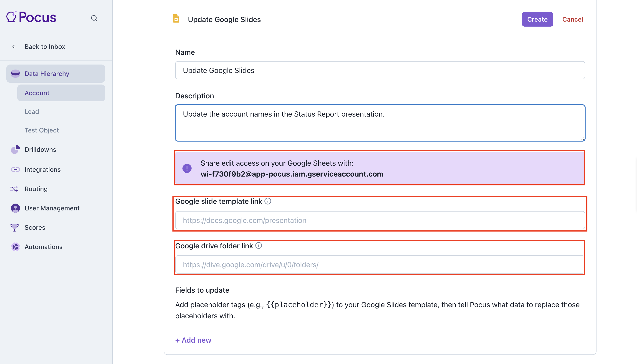Click the Drilldowns pie chart icon
This screenshot has width=637, height=364.
coord(15,150)
